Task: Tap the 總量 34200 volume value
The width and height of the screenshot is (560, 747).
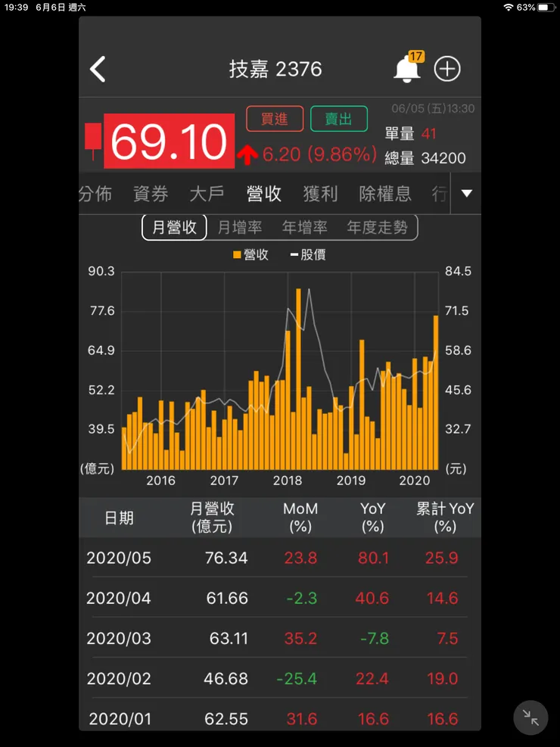Action: (x=425, y=158)
